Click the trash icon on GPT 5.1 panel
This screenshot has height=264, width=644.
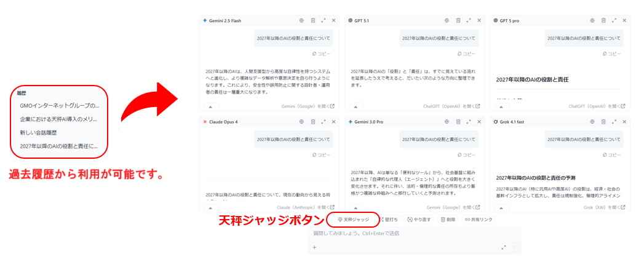pos(458,20)
